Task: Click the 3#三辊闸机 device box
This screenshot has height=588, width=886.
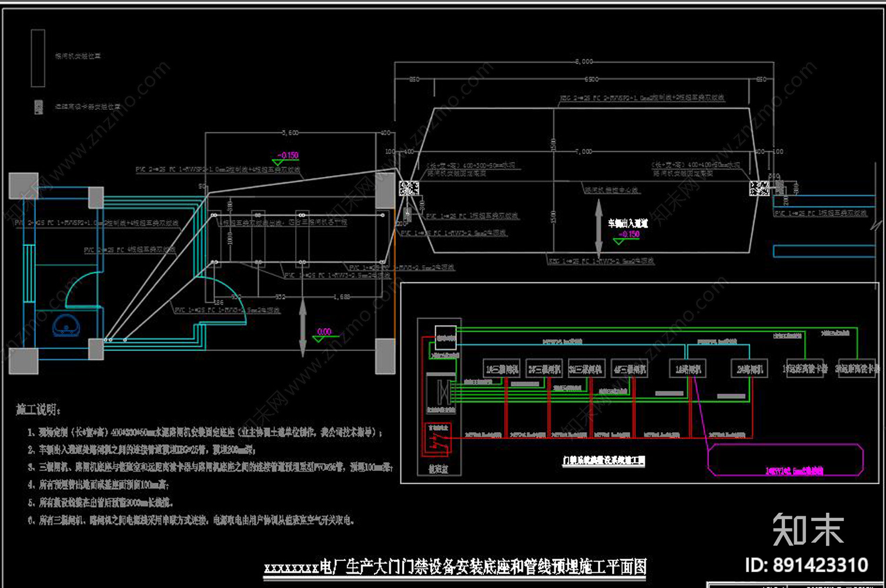Action: [x=586, y=369]
